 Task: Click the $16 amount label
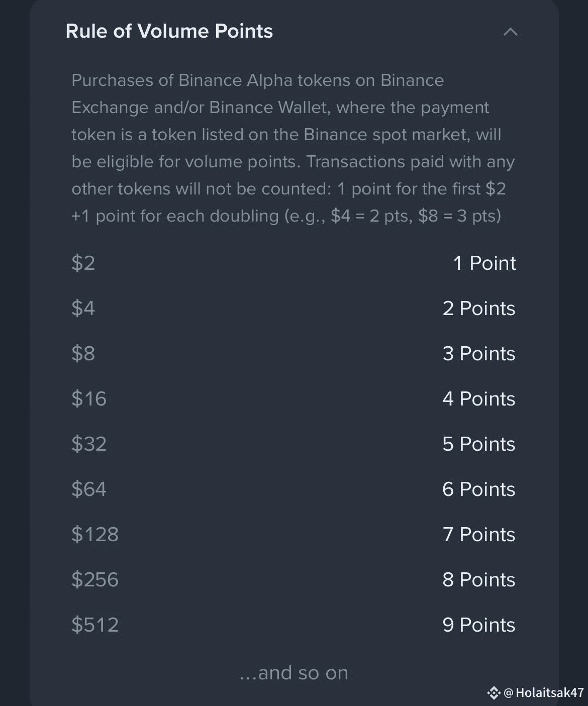pyautogui.click(x=89, y=398)
